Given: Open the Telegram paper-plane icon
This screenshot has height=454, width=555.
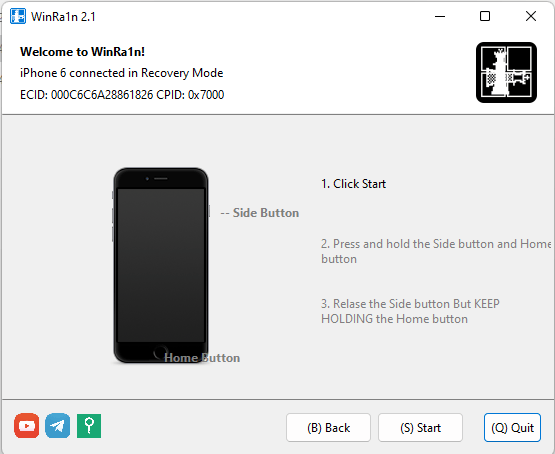Looking at the screenshot, I should 58,425.
